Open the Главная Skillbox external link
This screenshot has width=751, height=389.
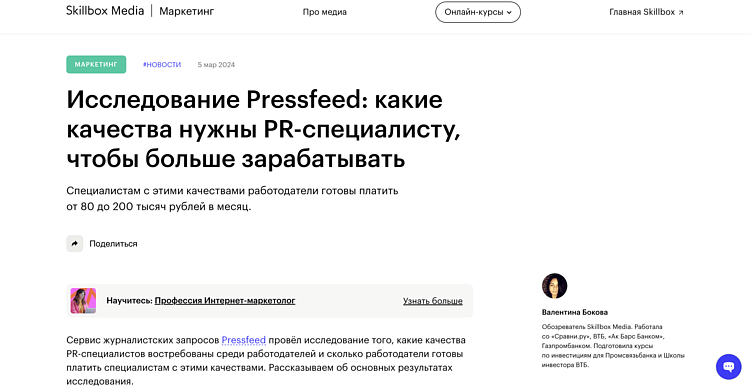(x=646, y=12)
